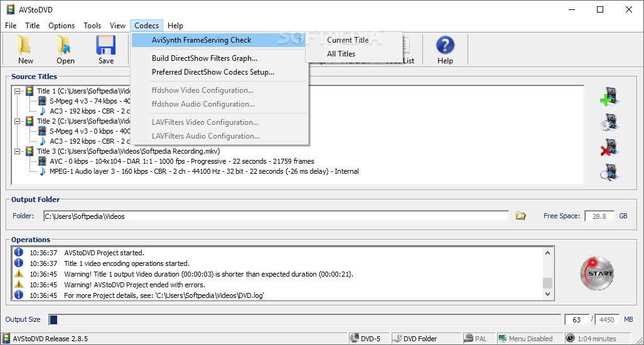The image size is (644, 345).
Task: Click the DVD.log project details message
Action: [164, 295]
